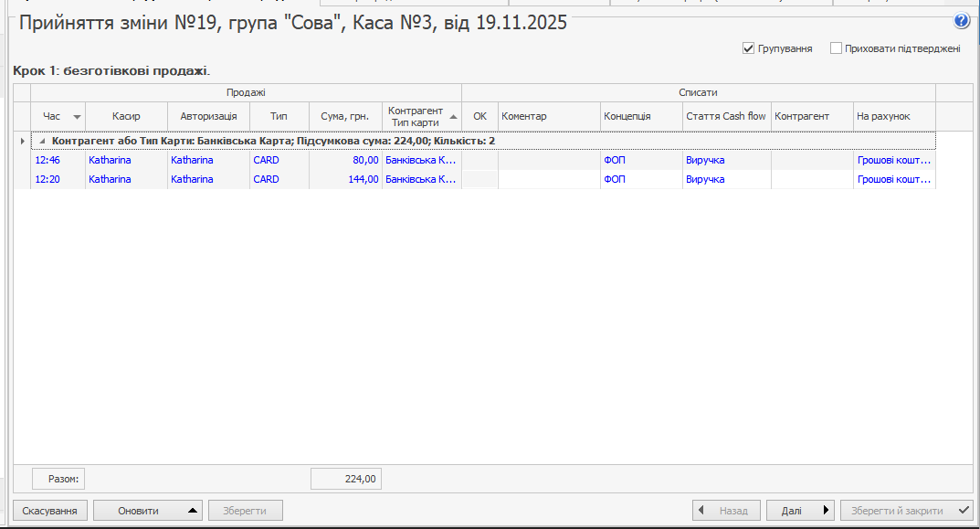Click Коментар cell of 12:46 row
This screenshot has height=529, width=980.
[548, 160]
